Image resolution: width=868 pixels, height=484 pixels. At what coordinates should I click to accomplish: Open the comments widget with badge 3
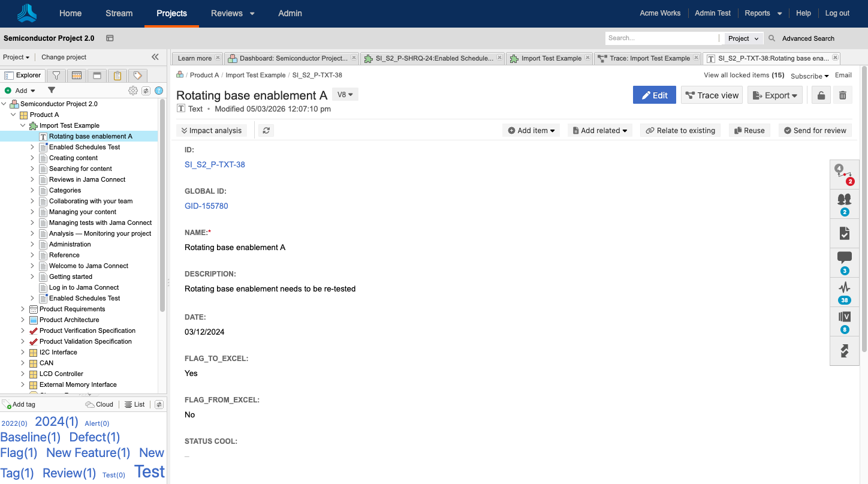tap(845, 263)
